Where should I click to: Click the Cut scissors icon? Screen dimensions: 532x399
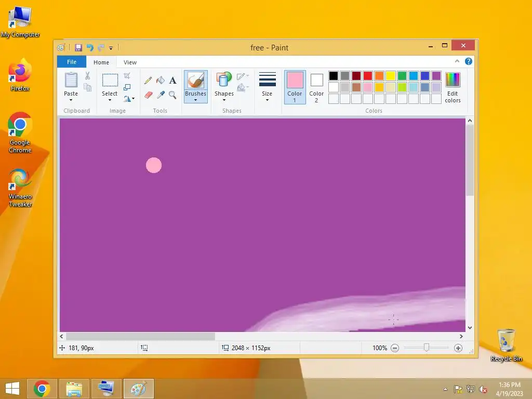(87, 76)
